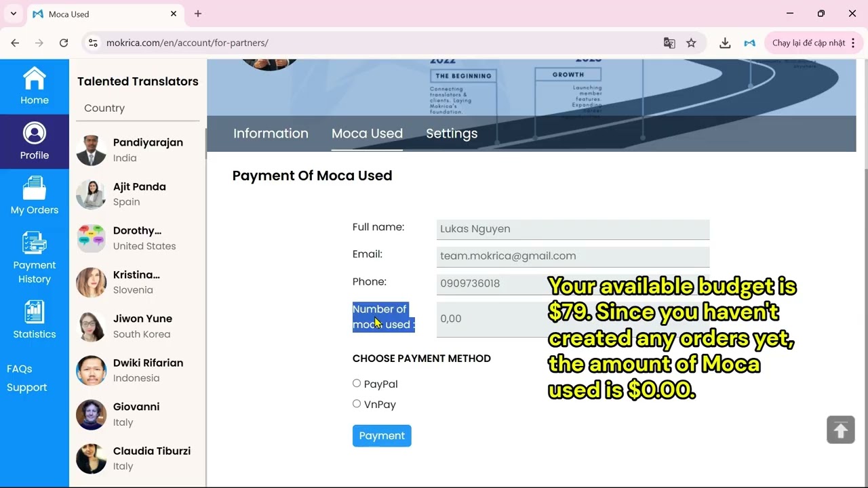Click the browser address bar URL
The image size is (868, 488).
[x=187, y=43]
